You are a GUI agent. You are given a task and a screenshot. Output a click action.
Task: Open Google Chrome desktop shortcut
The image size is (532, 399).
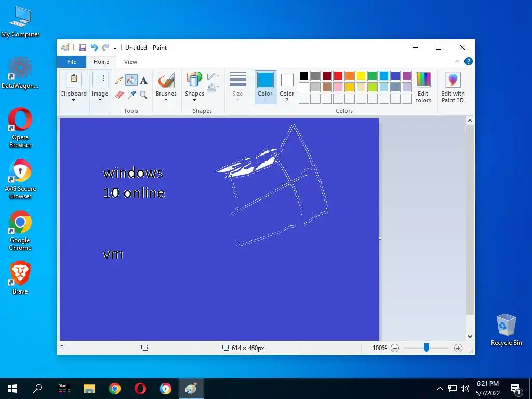click(20, 231)
